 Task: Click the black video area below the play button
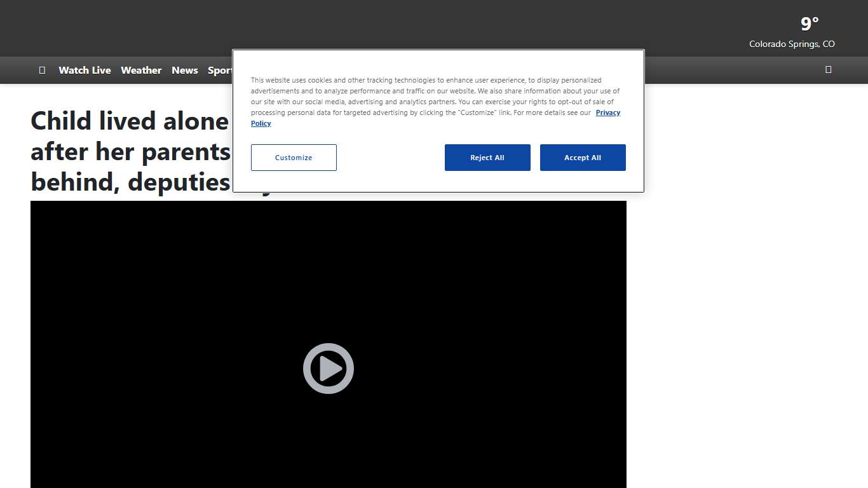coord(328,445)
